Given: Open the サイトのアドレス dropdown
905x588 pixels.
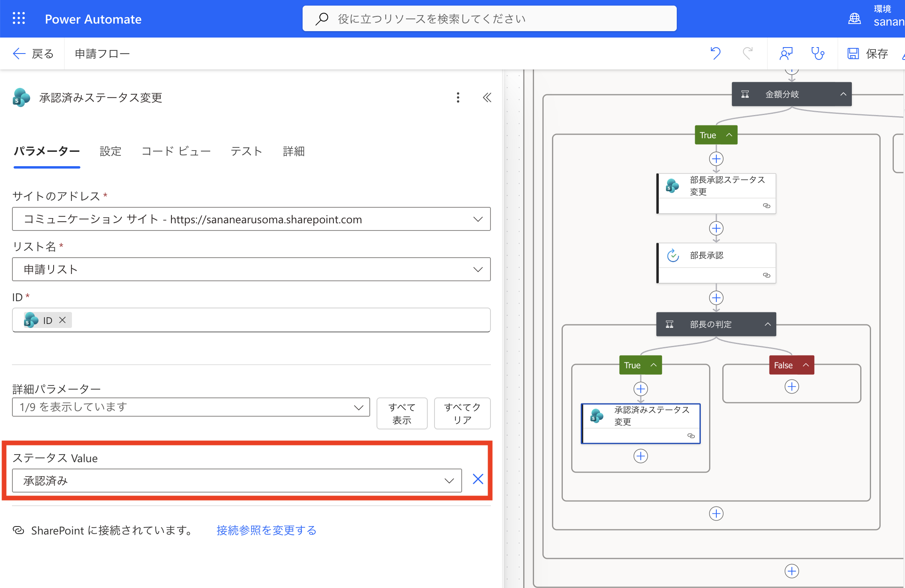Looking at the screenshot, I should (x=251, y=219).
